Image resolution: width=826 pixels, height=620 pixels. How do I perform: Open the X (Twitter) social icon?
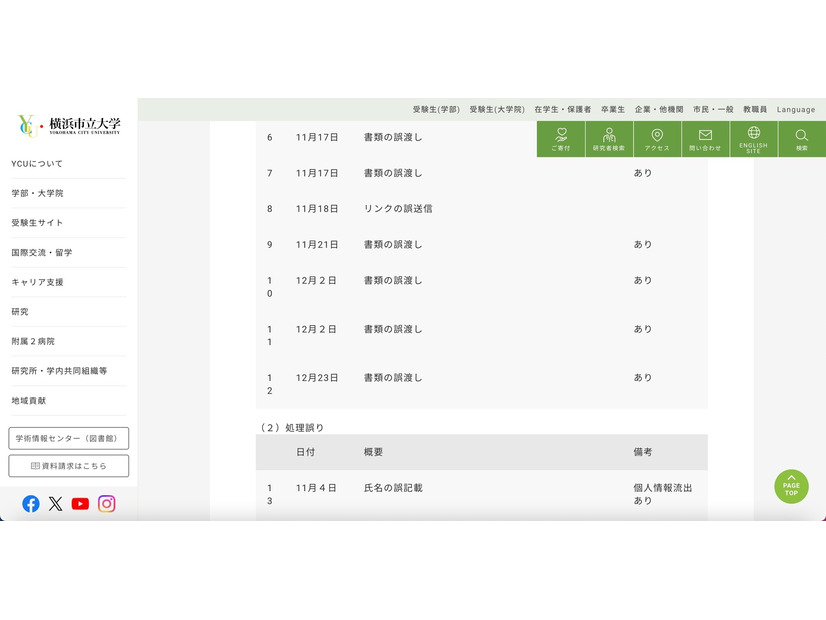pos(56,504)
